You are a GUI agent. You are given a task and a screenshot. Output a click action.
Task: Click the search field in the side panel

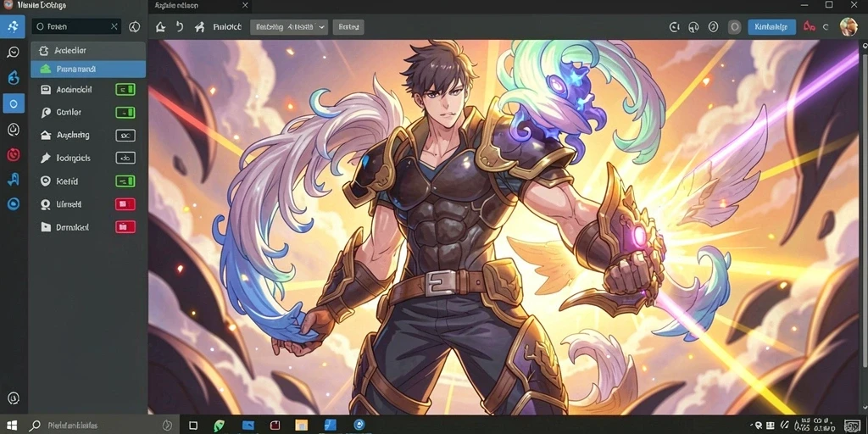tap(75, 26)
